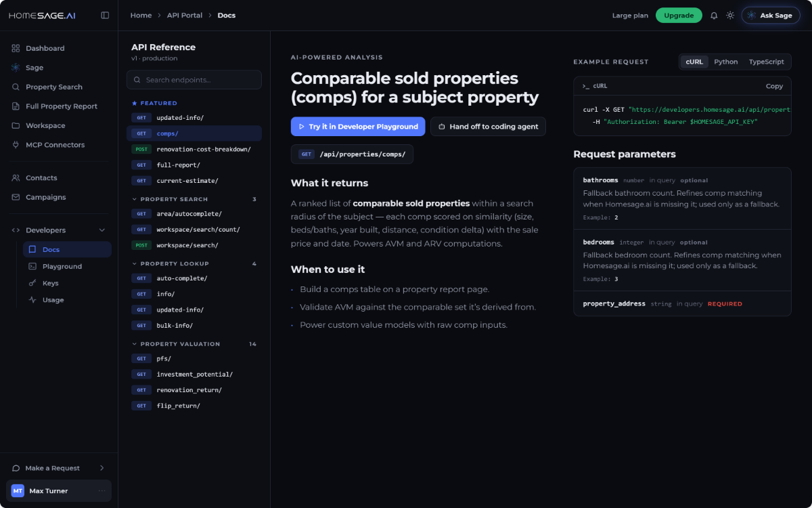Switch to the Python tab
The height and width of the screenshot is (508, 812).
[726, 62]
